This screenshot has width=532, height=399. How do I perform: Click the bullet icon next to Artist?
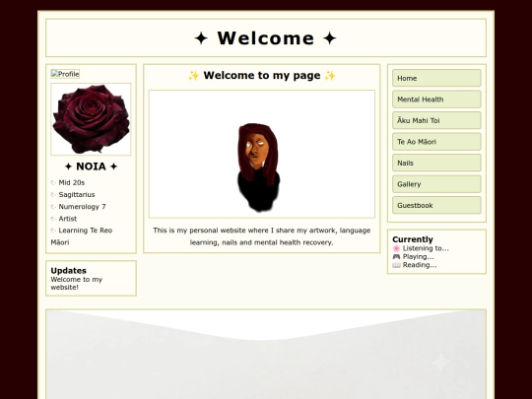tap(53, 219)
